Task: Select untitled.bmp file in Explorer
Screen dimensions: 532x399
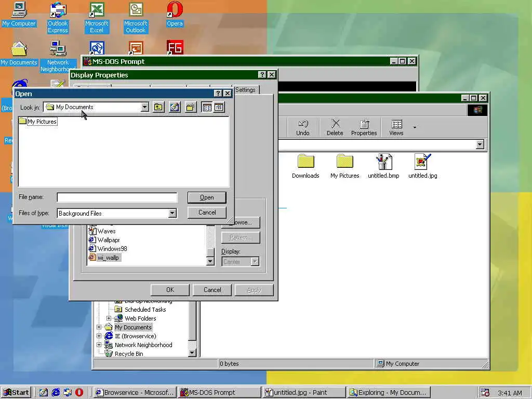Action: (383, 166)
